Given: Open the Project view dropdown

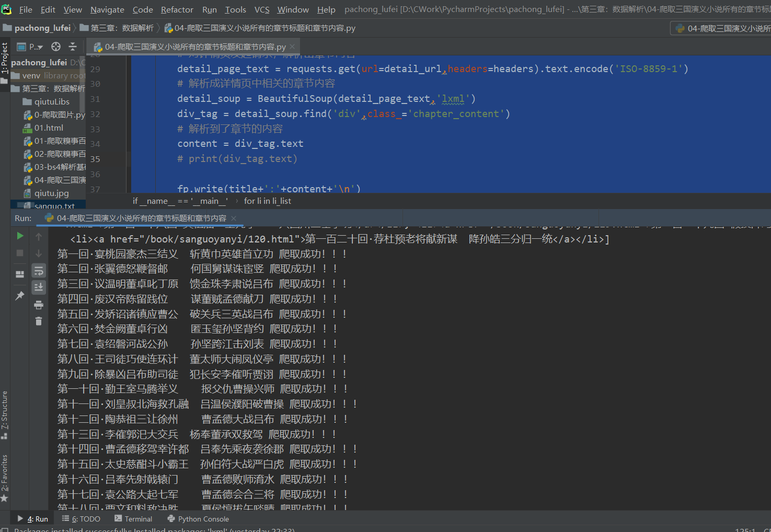Looking at the screenshot, I should (x=30, y=47).
